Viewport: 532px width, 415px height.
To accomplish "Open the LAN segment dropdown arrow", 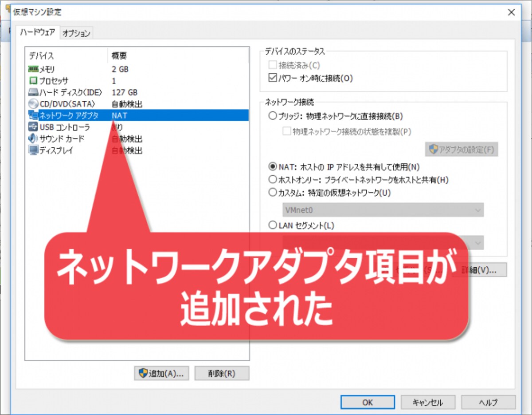I will click(x=477, y=243).
